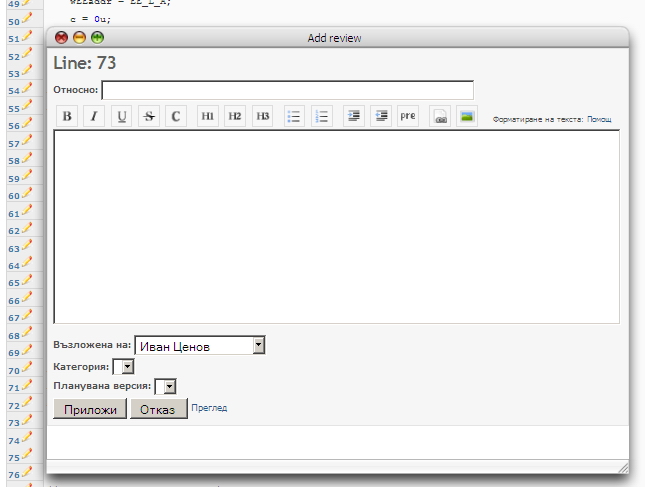The image size is (645, 487).
Task: Click pencil icon on line 63
Action: click(27, 246)
